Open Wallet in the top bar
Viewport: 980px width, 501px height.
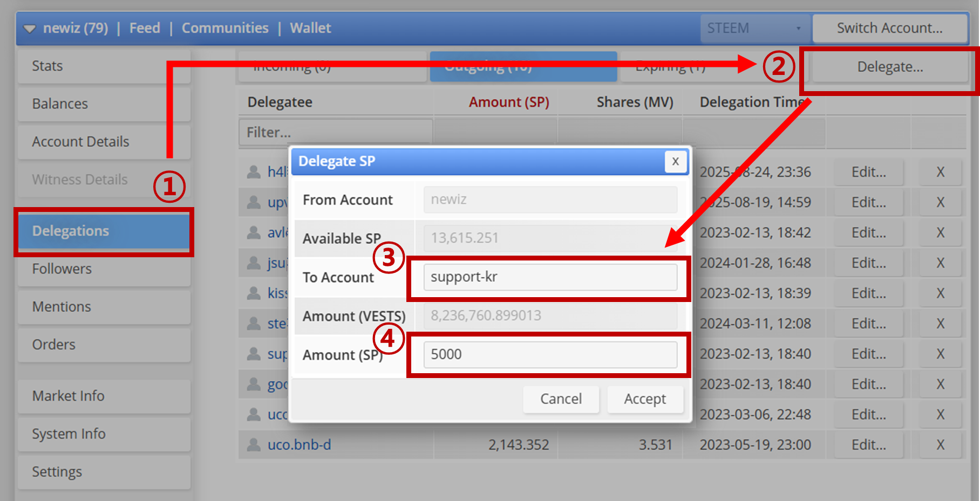tap(310, 28)
